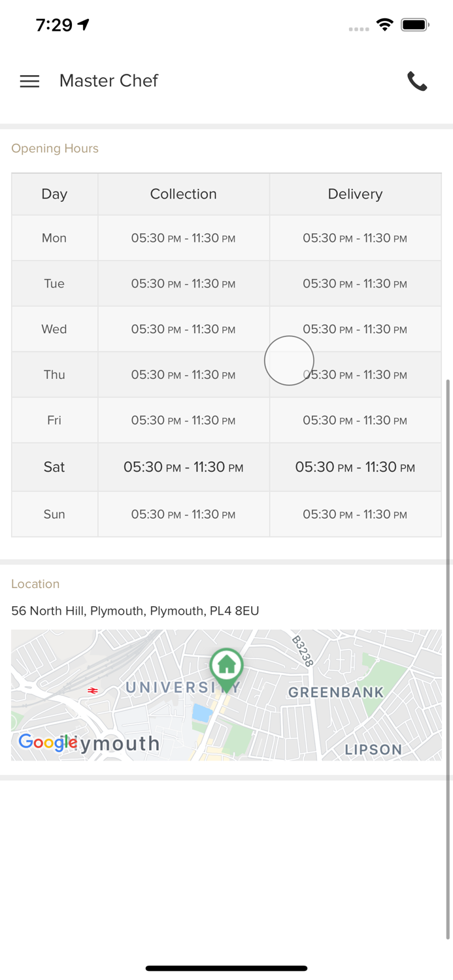Tap Sunday delivery hours cell
The height and width of the screenshot is (980, 453).
coord(355,515)
